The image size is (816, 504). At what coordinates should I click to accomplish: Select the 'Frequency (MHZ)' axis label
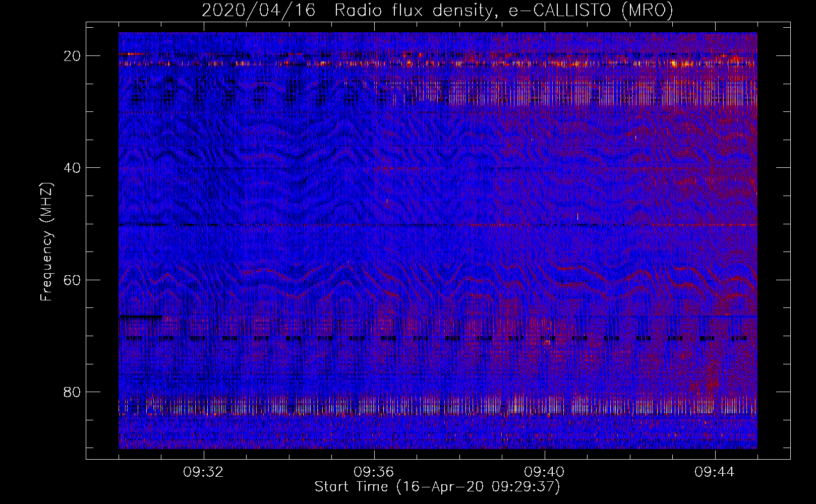pyautogui.click(x=46, y=241)
